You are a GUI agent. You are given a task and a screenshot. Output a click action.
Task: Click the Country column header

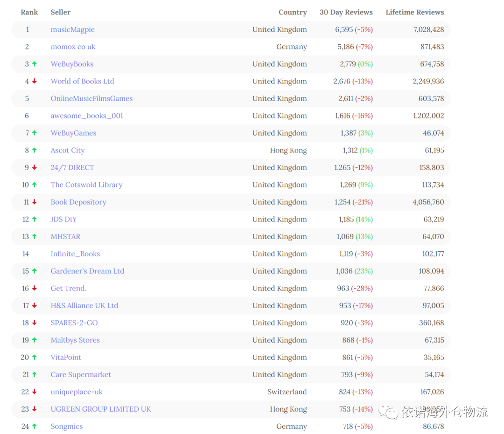[293, 12]
